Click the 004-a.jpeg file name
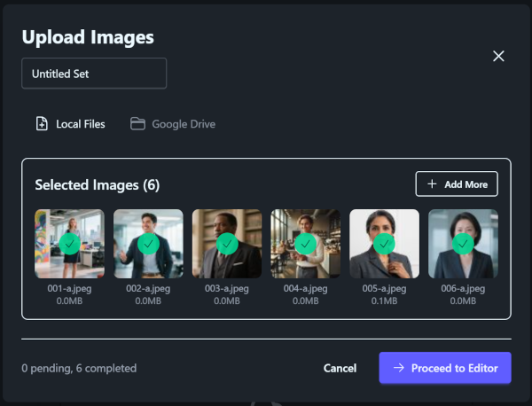This screenshot has height=406, width=532. [x=306, y=289]
